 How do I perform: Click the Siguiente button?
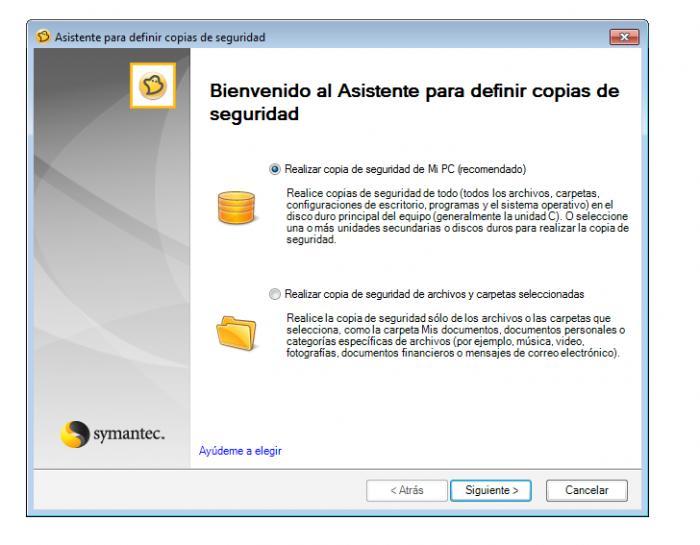491,490
